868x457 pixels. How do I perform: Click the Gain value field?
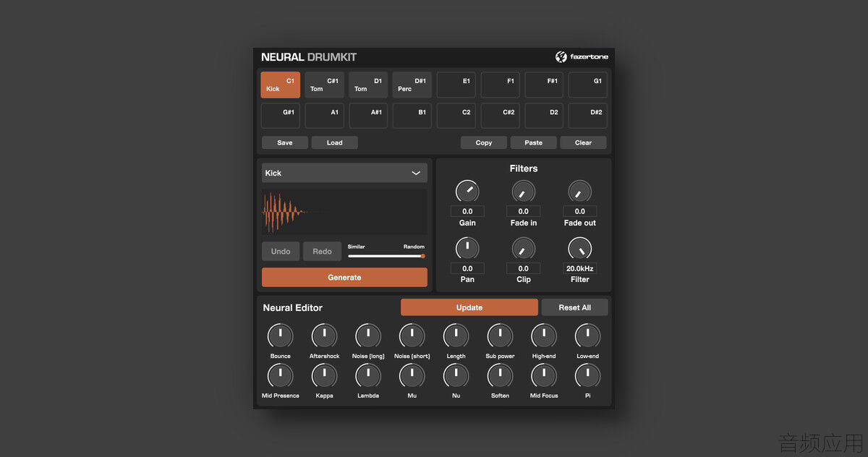click(467, 211)
